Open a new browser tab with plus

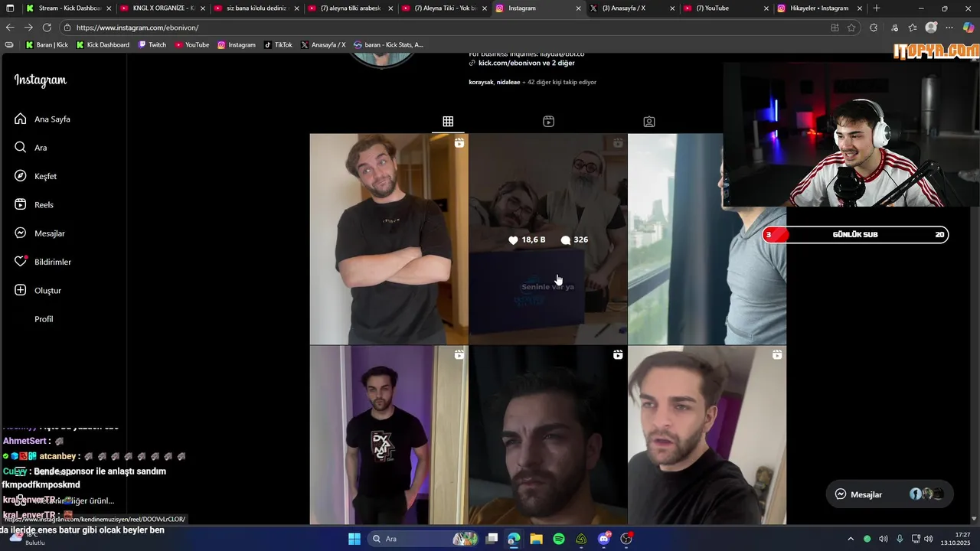tap(877, 8)
